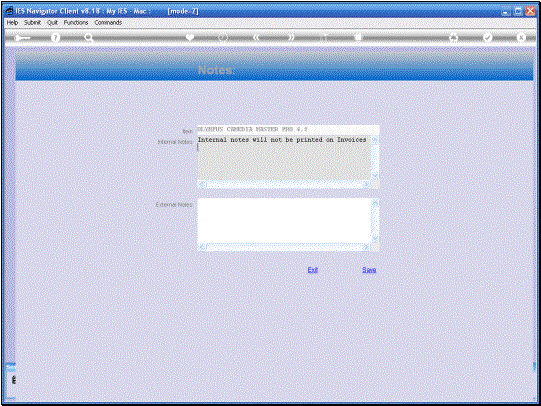Click inside the External Notes text area

[x=284, y=221]
